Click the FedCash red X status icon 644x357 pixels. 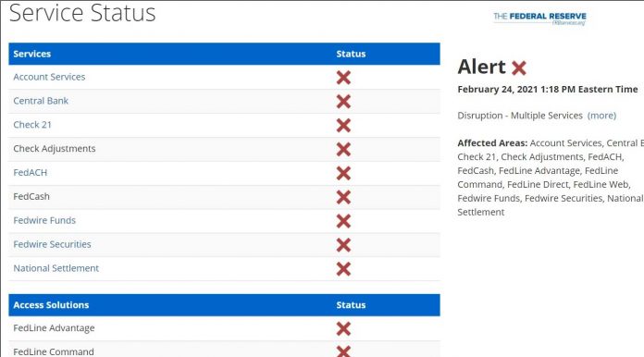(x=343, y=197)
